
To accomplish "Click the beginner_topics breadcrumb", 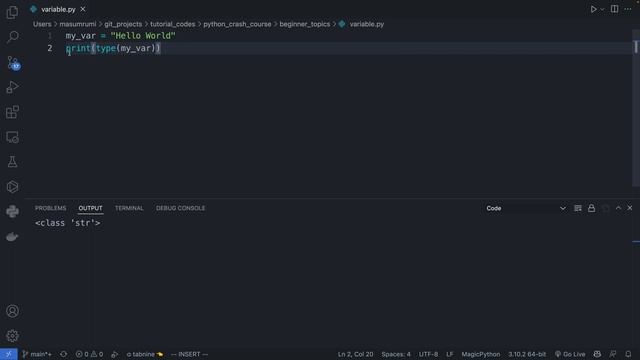I will pos(304,24).
